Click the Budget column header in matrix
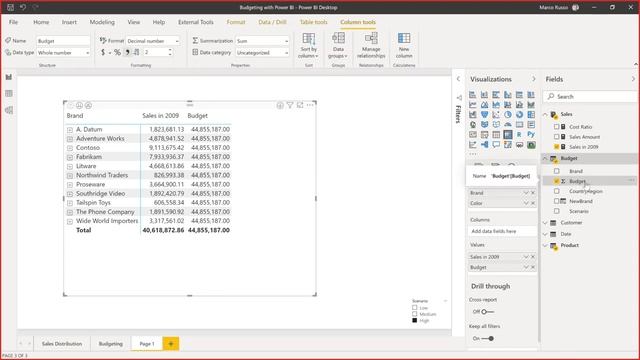Image resolution: width=640 pixels, height=360 pixels. (198, 116)
